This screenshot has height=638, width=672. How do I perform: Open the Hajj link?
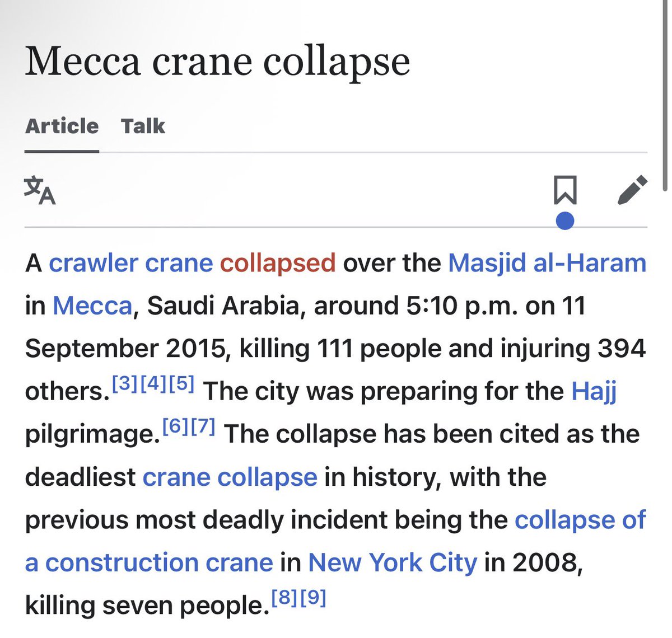coord(594,392)
